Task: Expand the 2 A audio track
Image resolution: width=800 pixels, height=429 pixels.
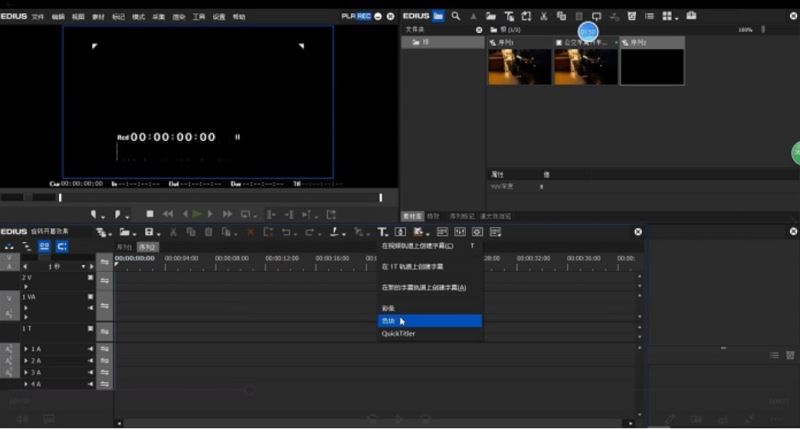Action: tap(26, 361)
